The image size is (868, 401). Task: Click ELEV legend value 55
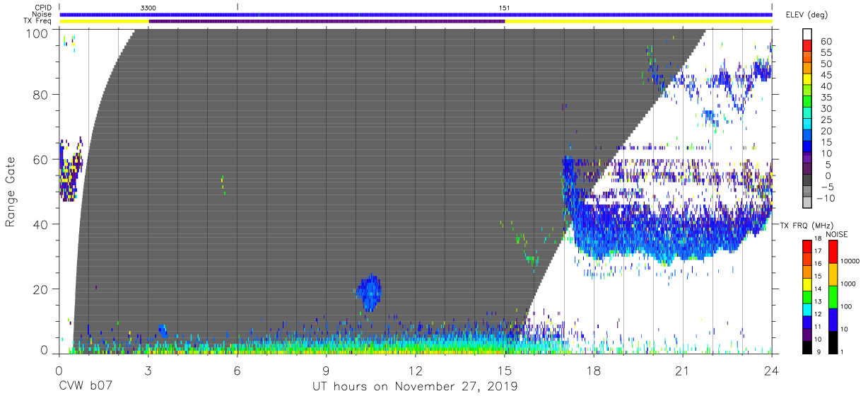pyautogui.click(x=825, y=53)
